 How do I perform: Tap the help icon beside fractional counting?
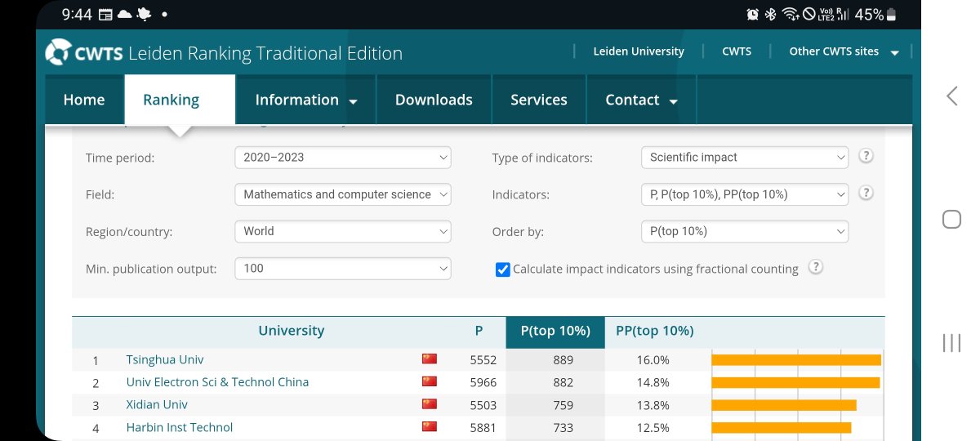point(815,268)
